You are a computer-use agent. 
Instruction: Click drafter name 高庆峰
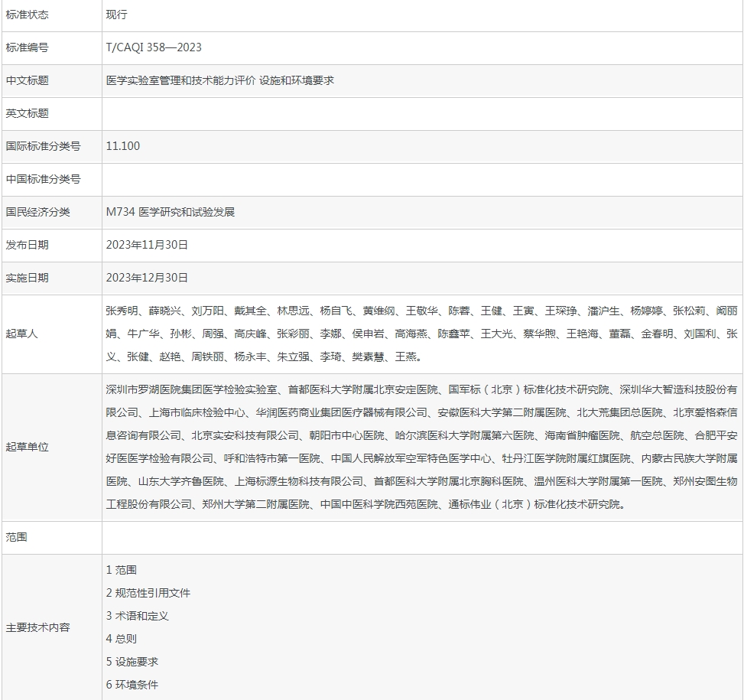tap(251, 334)
